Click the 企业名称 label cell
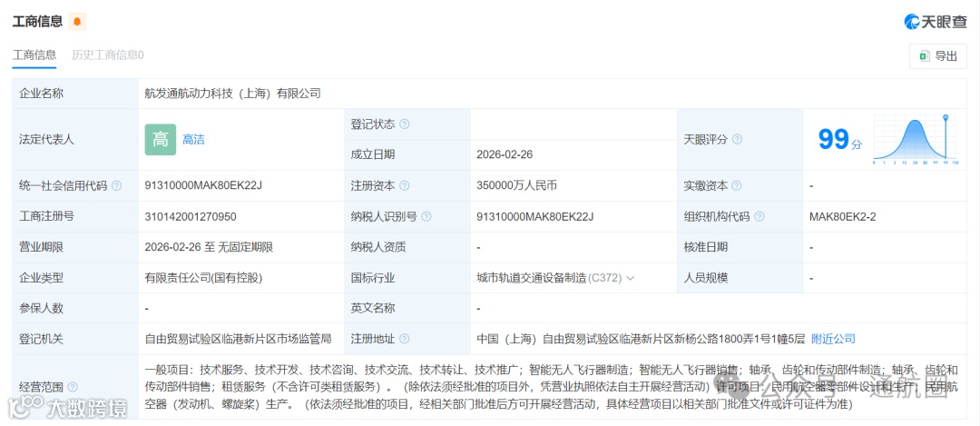 point(75,94)
